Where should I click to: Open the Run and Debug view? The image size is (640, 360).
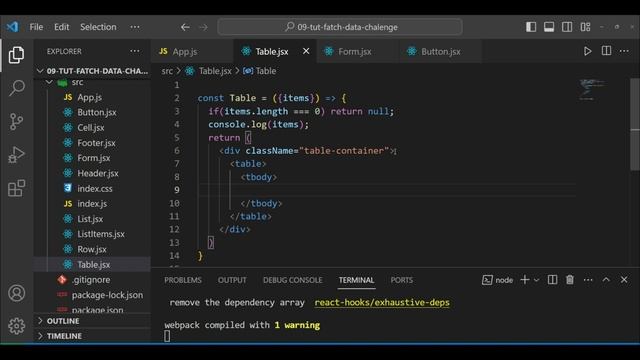(16, 155)
